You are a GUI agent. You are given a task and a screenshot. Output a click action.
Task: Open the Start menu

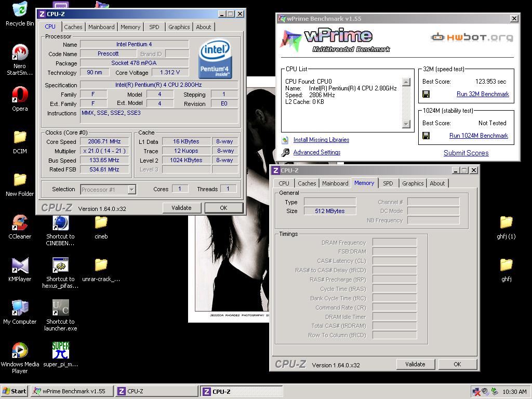[14, 391]
